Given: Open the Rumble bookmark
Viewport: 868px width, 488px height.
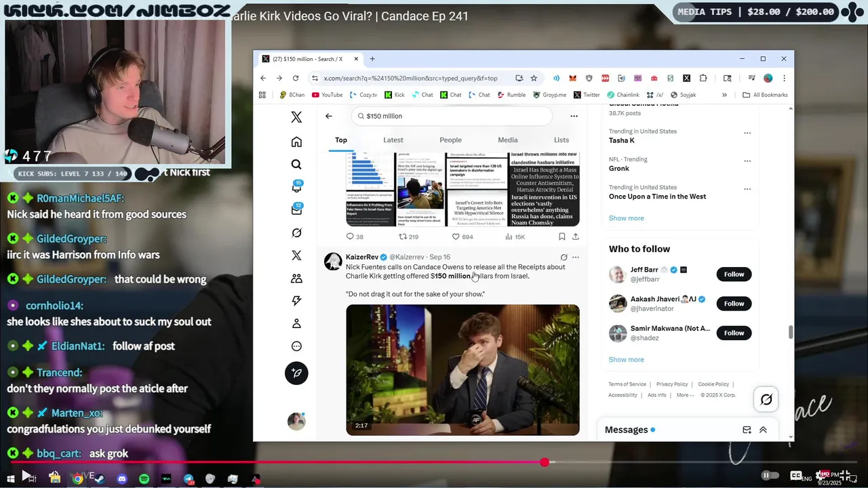Looking at the screenshot, I should tap(511, 95).
